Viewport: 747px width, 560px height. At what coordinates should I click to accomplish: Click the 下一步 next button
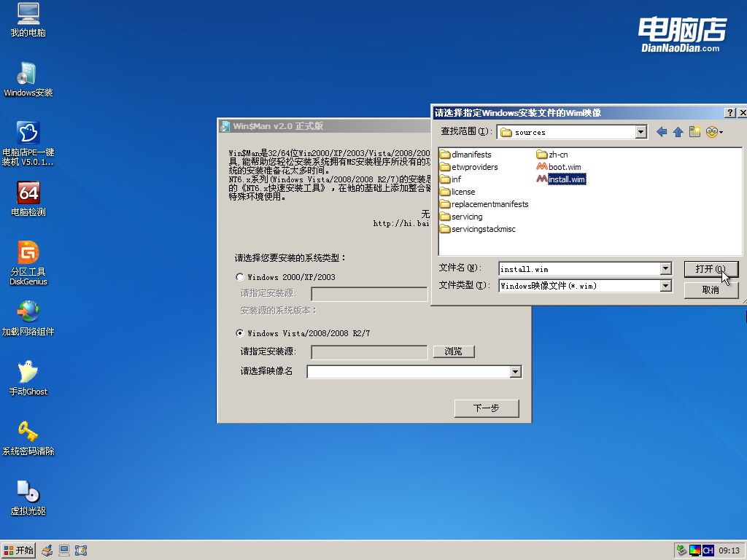tap(486, 408)
